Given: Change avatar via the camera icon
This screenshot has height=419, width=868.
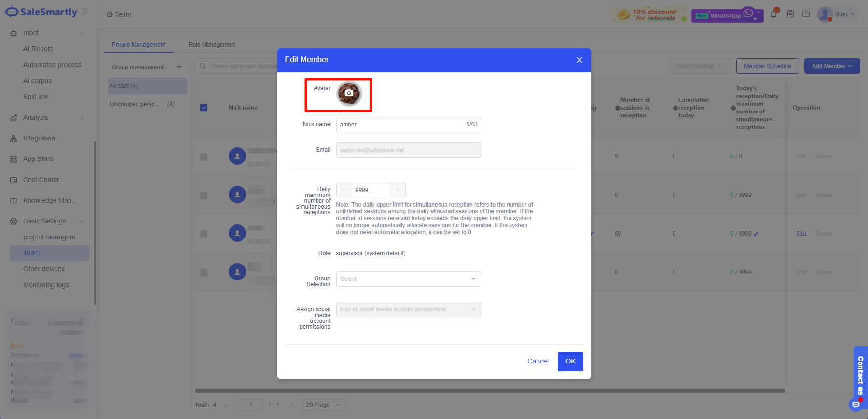Looking at the screenshot, I should coord(349,93).
